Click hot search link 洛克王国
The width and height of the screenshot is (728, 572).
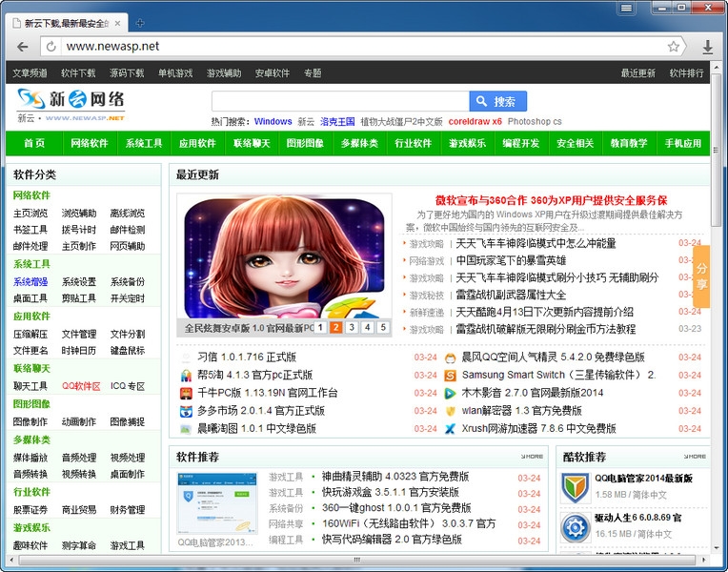tap(337, 122)
